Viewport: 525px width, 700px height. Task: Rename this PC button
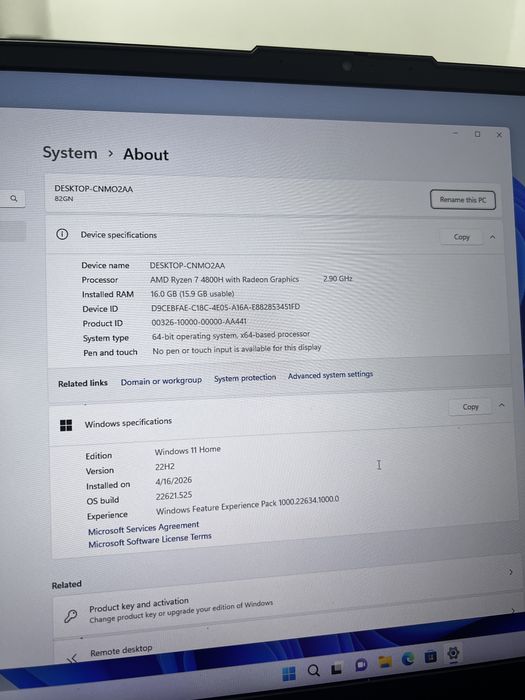[x=463, y=200]
